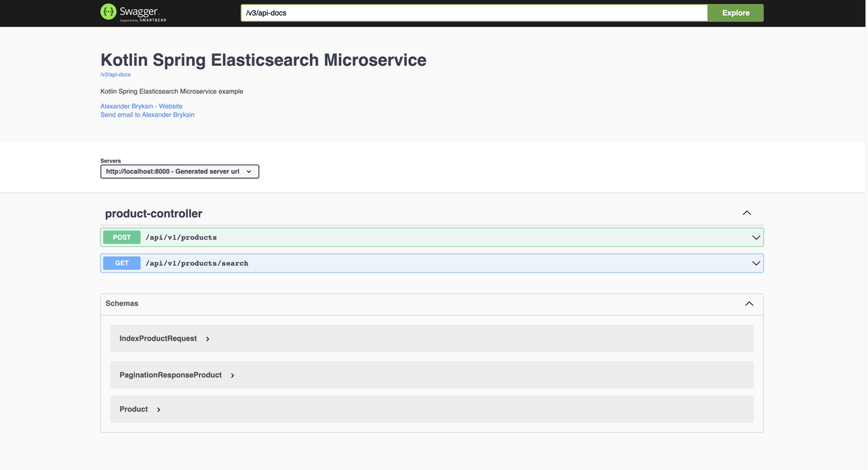Collapse the Schemas section arrow
The height and width of the screenshot is (470, 868).
pyautogui.click(x=749, y=304)
